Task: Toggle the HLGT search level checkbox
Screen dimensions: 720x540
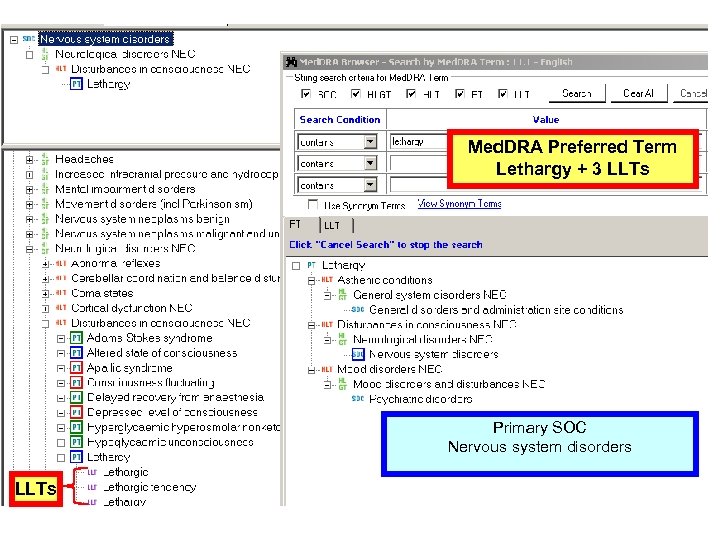Action: tap(355, 94)
